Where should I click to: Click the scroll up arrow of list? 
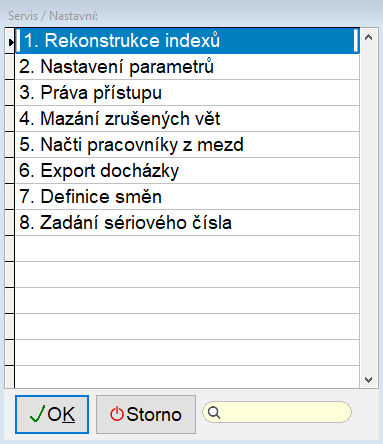[x=368, y=37]
